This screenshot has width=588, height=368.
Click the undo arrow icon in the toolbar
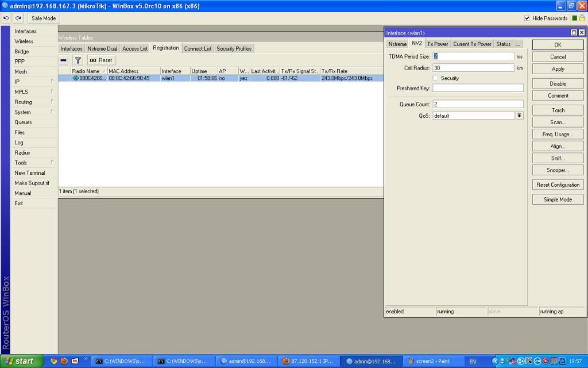tap(7, 18)
